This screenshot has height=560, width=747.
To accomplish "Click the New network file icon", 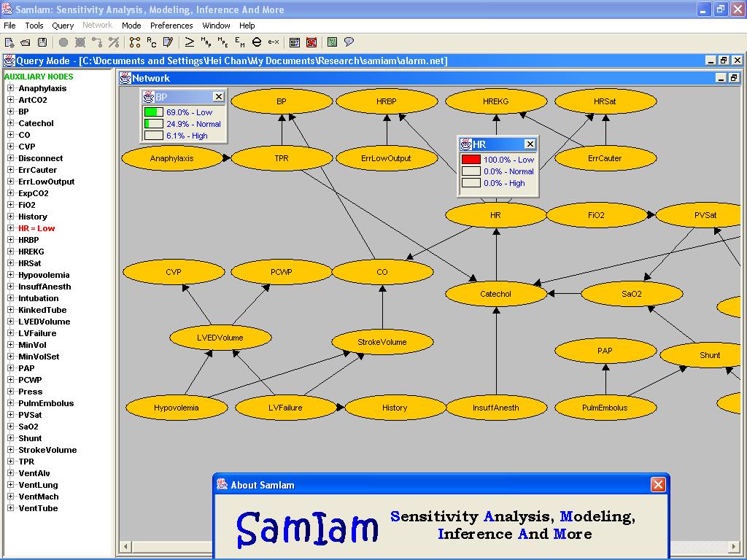I will pyautogui.click(x=9, y=42).
